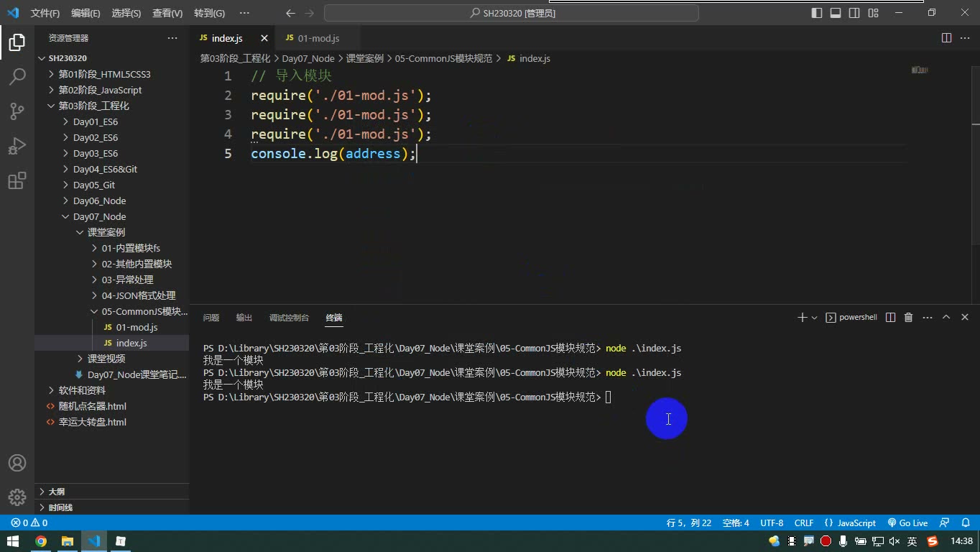Open terminal launch profile dropdown arrow
980x552 pixels.
click(x=814, y=317)
